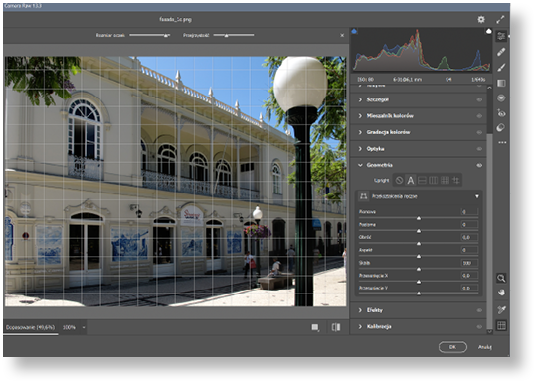This screenshot has width=537, height=392.
Task: Apply Auto Upright with the A icon
Action: pos(411,180)
